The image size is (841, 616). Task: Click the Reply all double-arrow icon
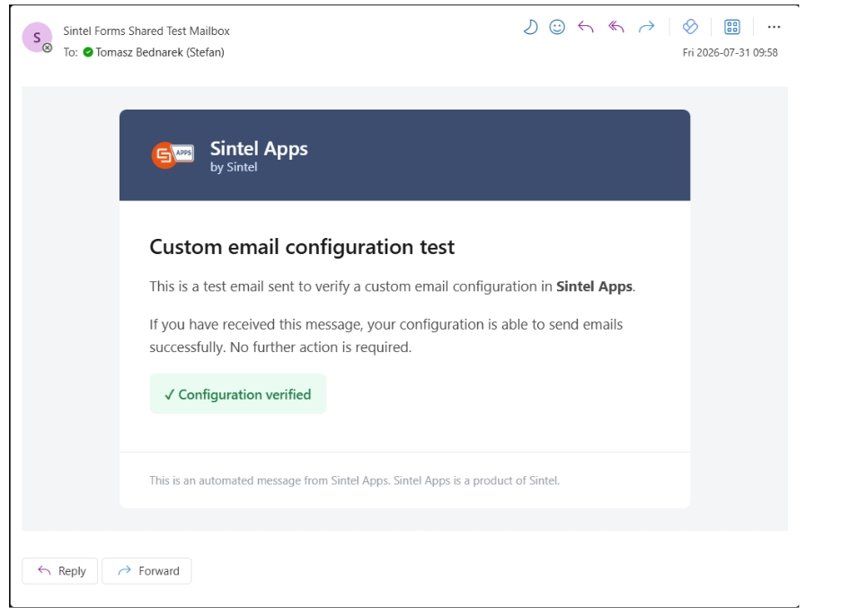point(616,27)
